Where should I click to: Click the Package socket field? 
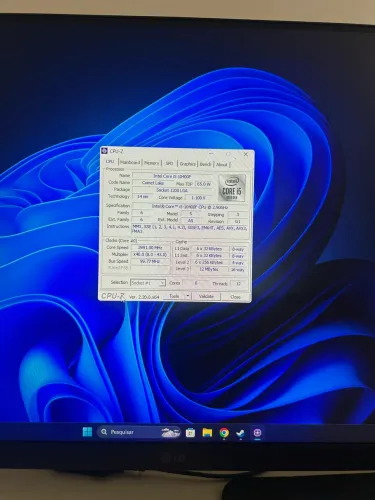172,190
